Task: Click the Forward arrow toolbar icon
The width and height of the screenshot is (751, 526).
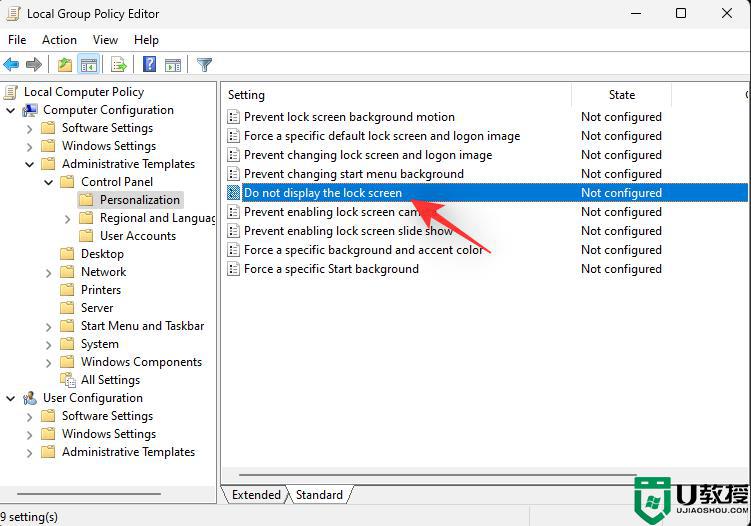Action: pyautogui.click(x=34, y=64)
